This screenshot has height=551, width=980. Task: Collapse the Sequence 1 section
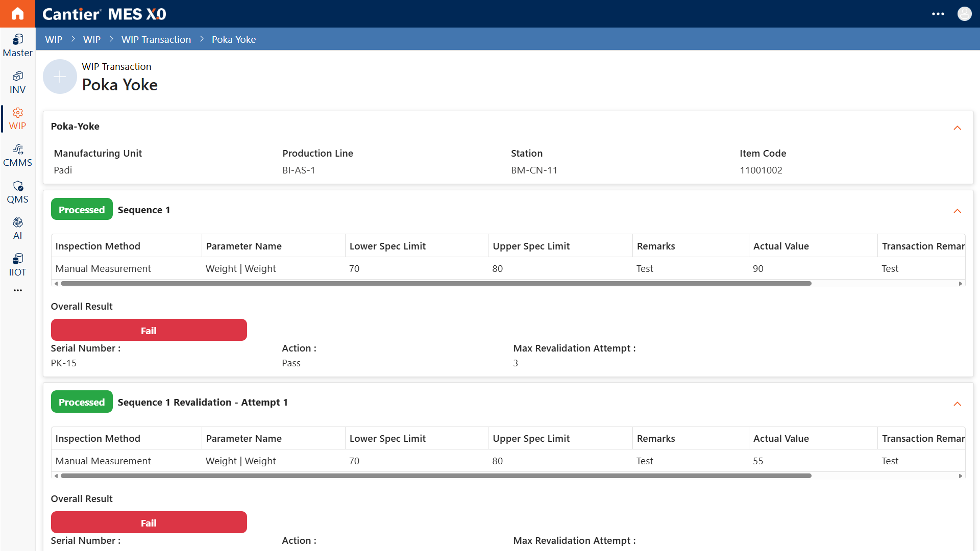[958, 211]
